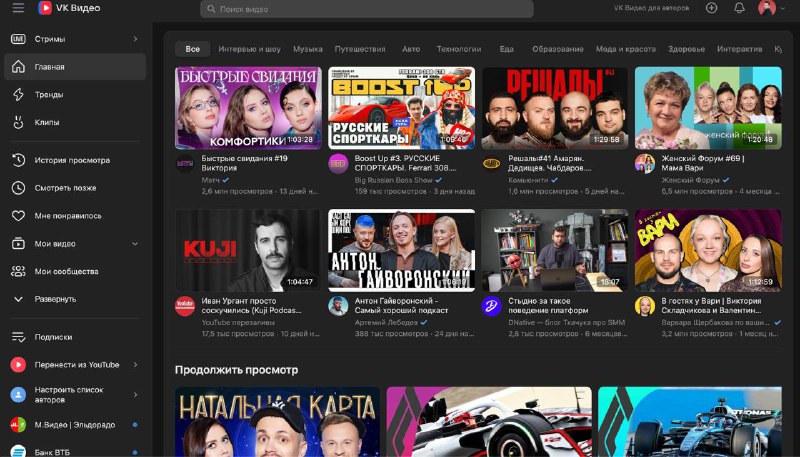Select the Музыка category tab
The image size is (800, 457).
click(308, 49)
